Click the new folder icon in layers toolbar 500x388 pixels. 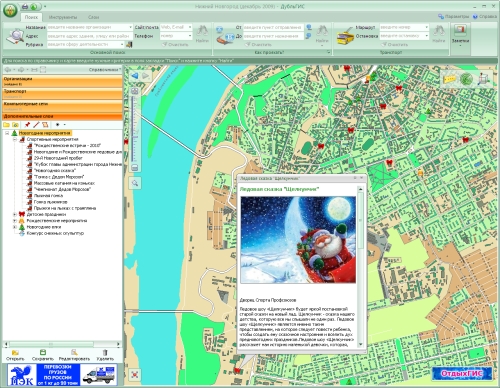pos(6,125)
